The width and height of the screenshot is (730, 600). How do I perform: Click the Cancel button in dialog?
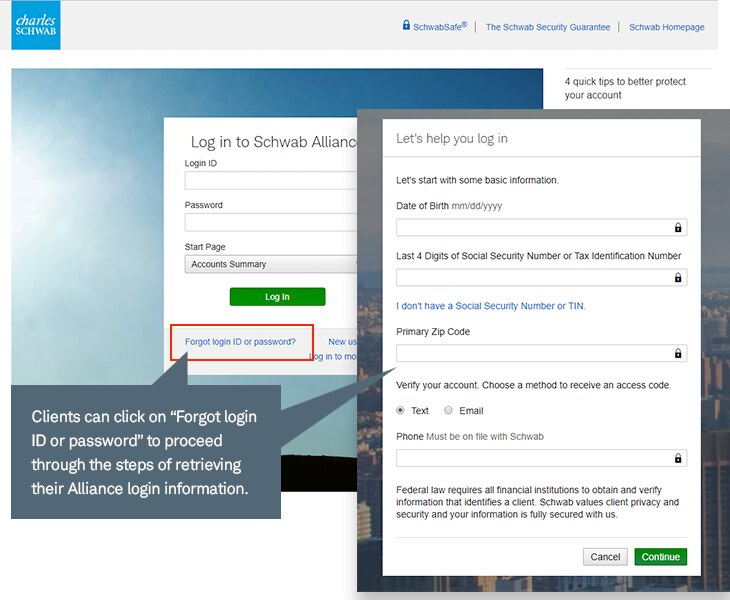[x=605, y=557]
